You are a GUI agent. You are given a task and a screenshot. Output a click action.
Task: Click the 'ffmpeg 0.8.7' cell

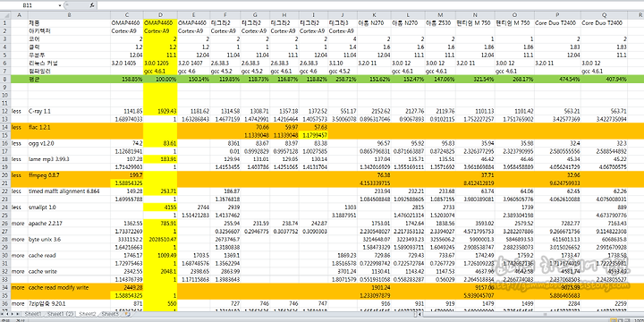[x=69, y=175]
